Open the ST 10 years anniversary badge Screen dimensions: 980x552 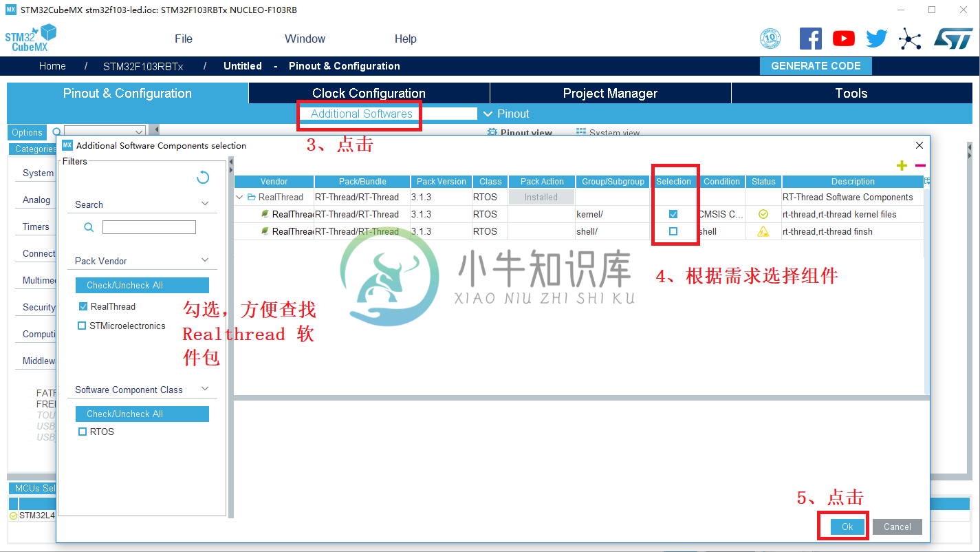770,39
